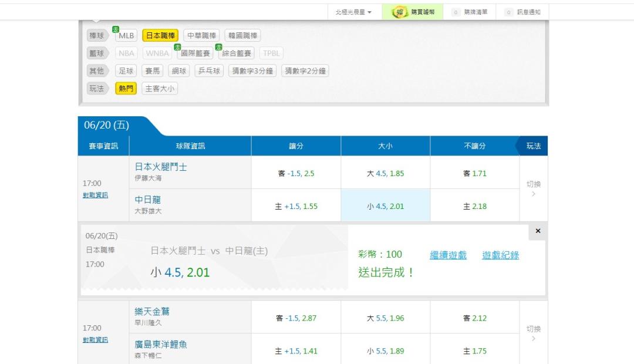Click pitcher name 大野雄大
Screen dimensions: 634x364
(x=148, y=211)
